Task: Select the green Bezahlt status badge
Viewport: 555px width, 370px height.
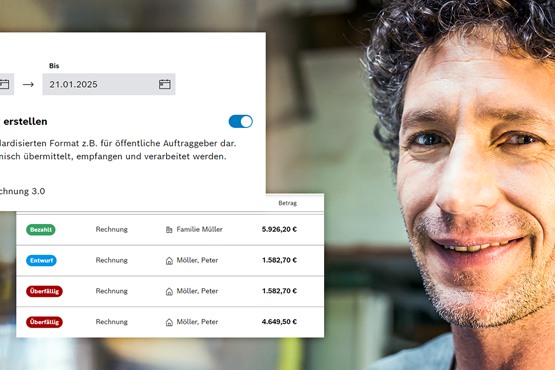Action: (x=41, y=229)
